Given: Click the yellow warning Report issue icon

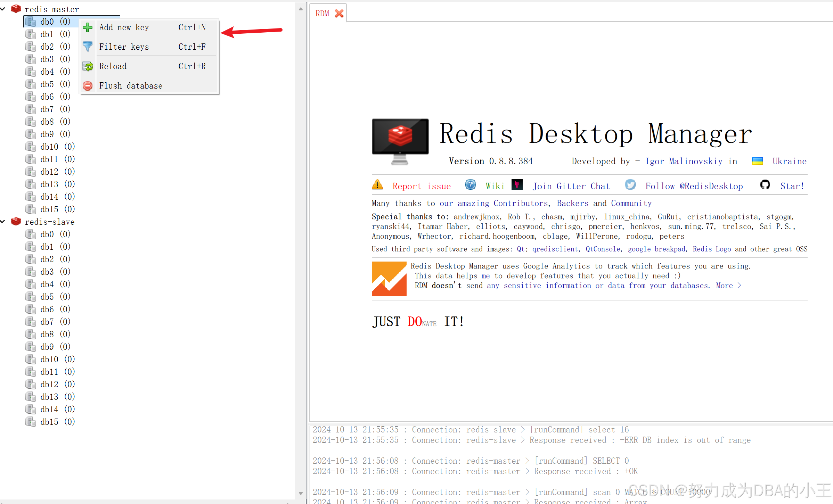Looking at the screenshot, I should pyautogui.click(x=377, y=185).
